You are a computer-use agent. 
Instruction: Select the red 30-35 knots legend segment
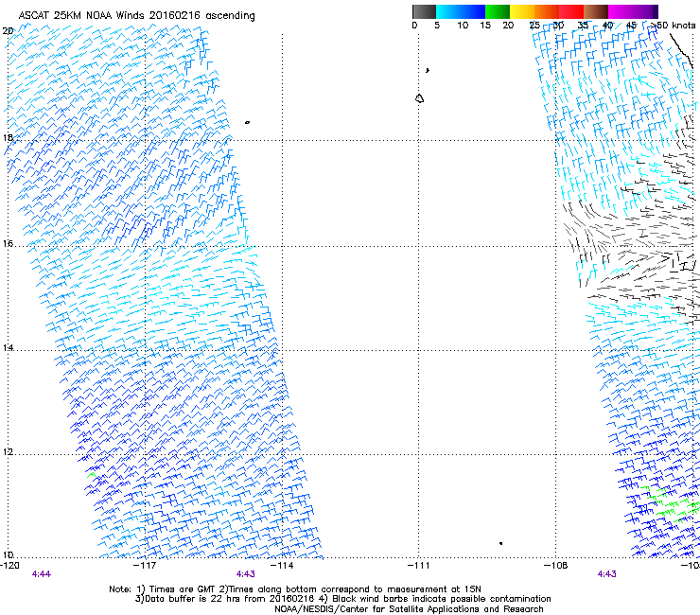pyautogui.click(x=571, y=11)
